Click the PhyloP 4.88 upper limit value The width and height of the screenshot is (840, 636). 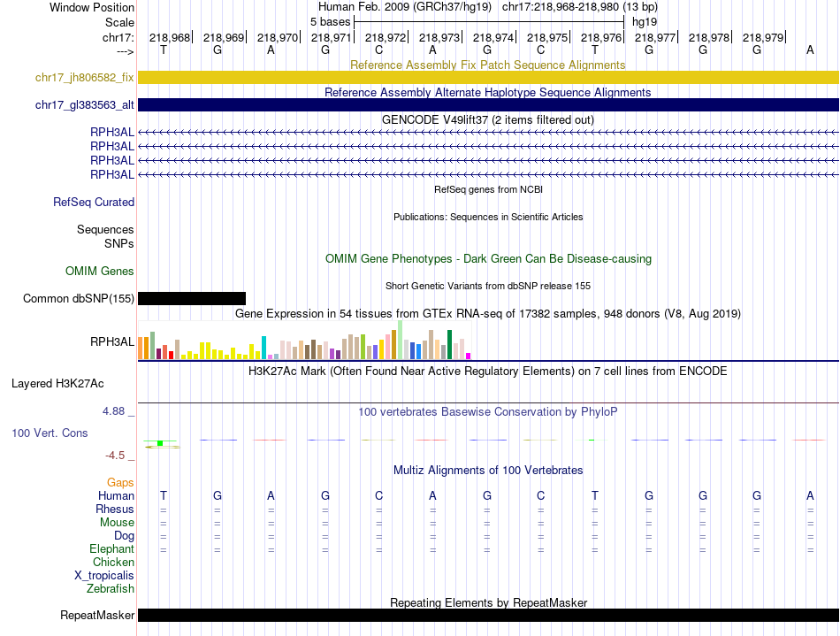pyautogui.click(x=113, y=411)
